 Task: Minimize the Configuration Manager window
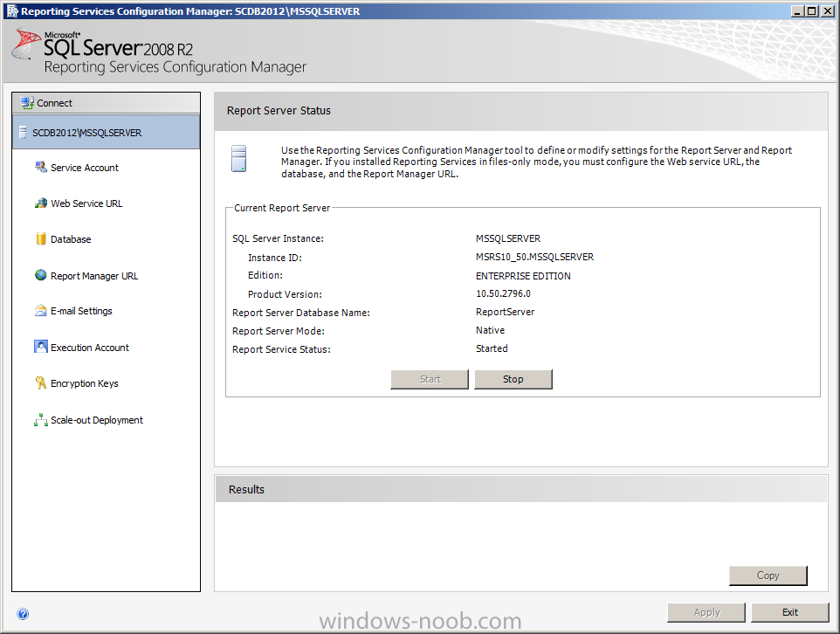[798, 10]
